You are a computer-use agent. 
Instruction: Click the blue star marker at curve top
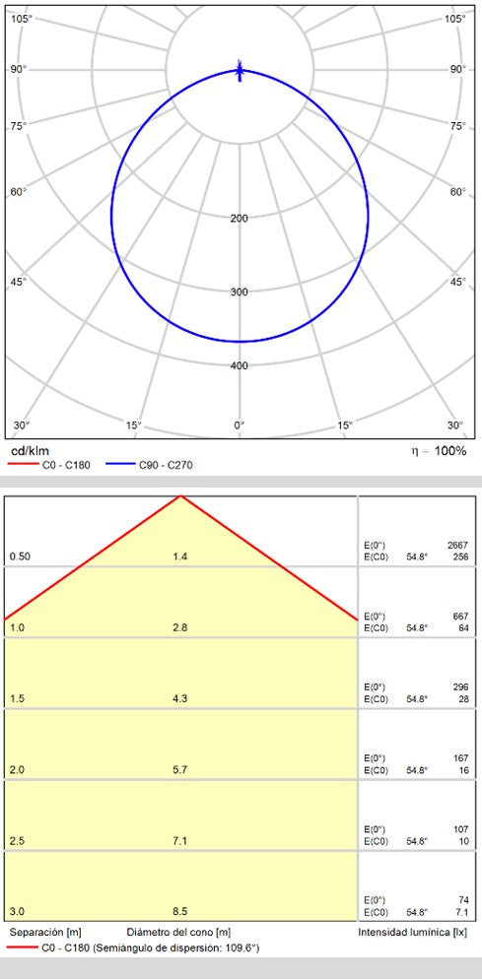coord(240,71)
